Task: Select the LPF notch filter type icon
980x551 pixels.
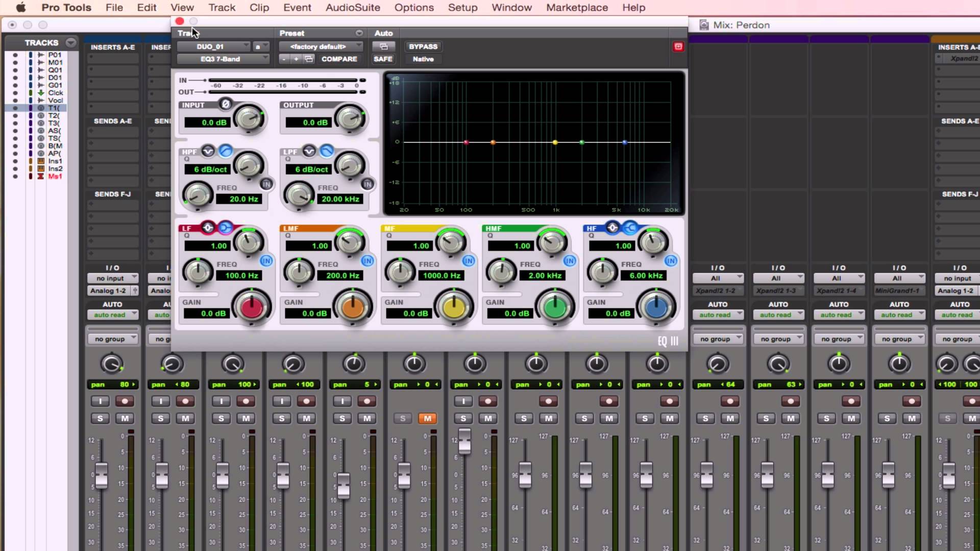Action: [x=309, y=151]
